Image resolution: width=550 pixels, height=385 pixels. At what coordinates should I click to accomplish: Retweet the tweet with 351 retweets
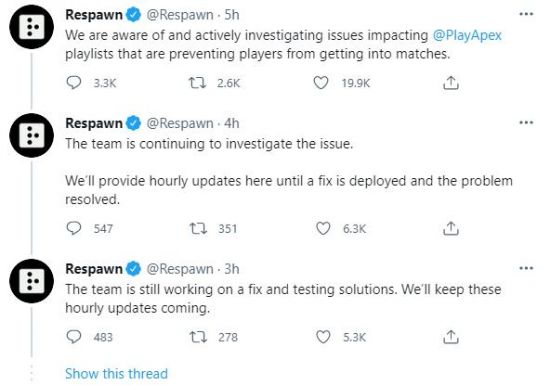(x=198, y=229)
